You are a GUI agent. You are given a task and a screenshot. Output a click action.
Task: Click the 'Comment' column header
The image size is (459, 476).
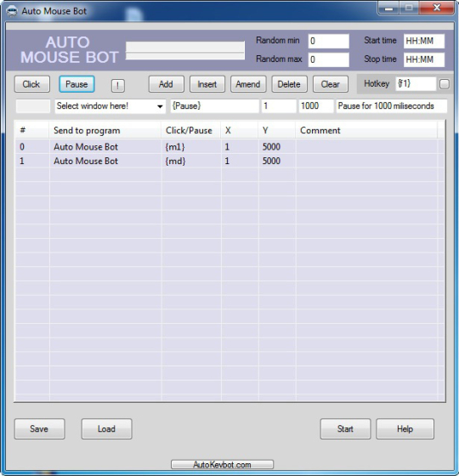click(366, 131)
